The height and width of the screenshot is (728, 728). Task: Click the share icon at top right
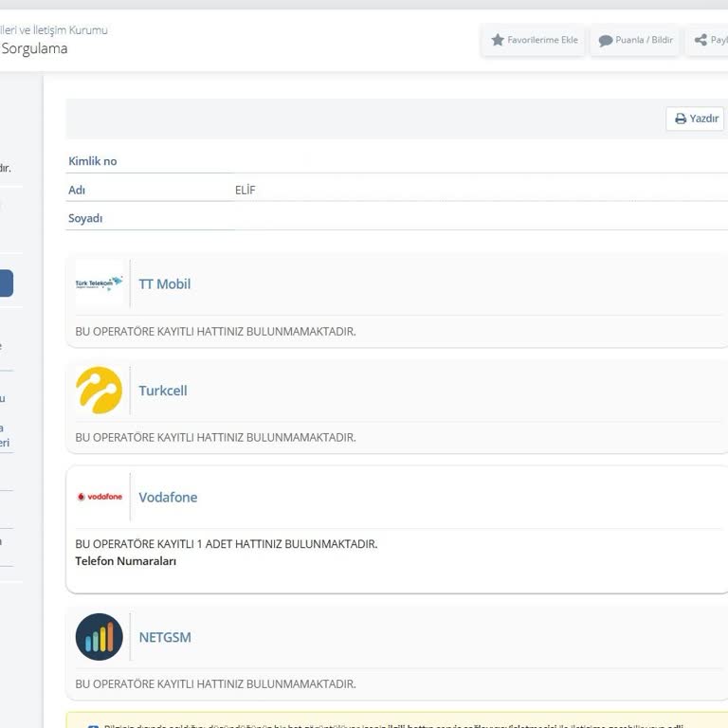click(701, 41)
